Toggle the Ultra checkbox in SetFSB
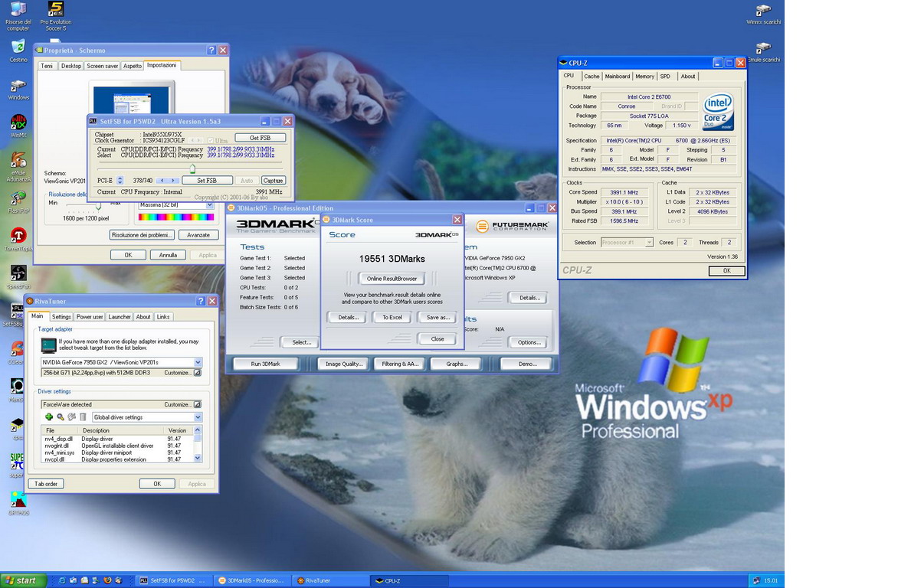 point(211,140)
